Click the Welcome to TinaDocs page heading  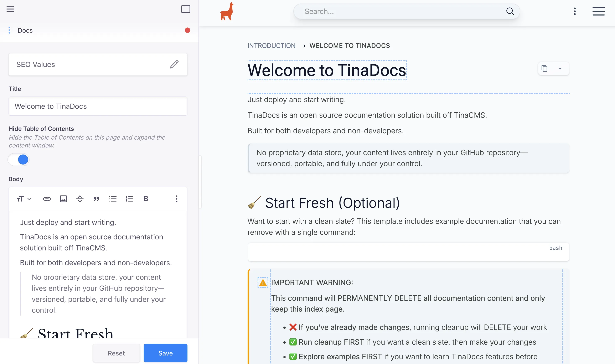click(x=327, y=70)
